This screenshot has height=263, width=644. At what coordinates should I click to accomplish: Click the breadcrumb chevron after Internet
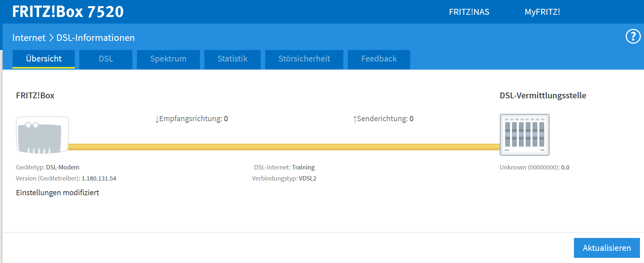tap(51, 38)
